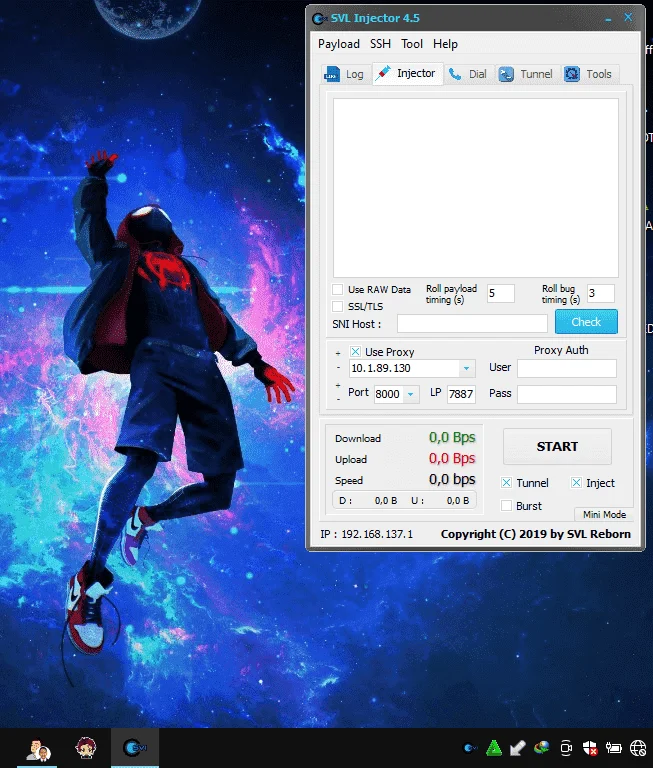Click the gray arrow tray icon
Image resolution: width=653 pixels, height=768 pixels.
click(517, 748)
